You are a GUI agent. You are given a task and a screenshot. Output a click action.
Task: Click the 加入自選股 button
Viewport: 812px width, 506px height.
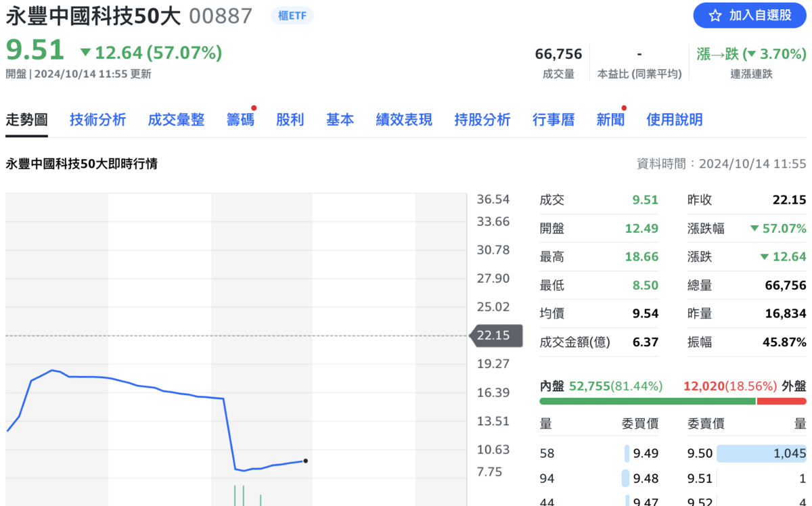(749, 16)
